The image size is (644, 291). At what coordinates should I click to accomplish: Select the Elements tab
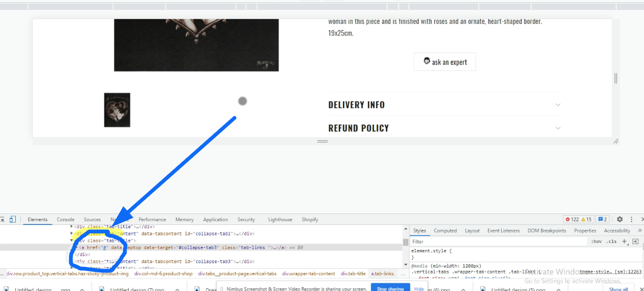(x=38, y=219)
